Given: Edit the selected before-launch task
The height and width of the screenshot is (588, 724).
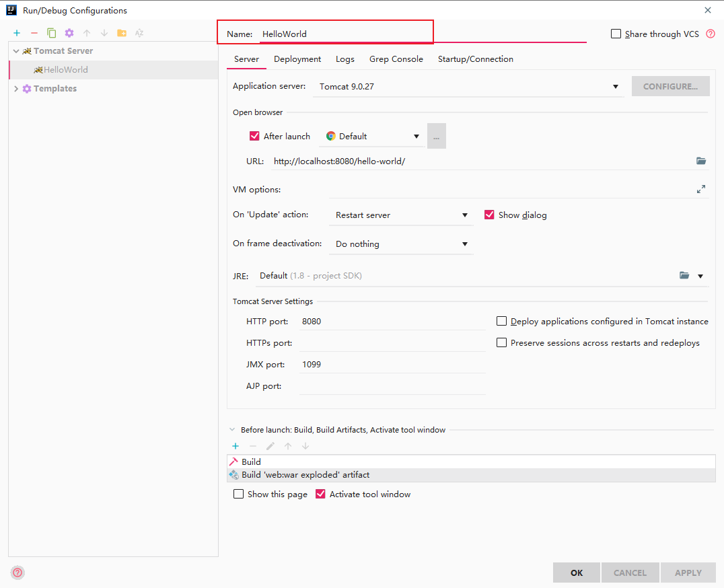Looking at the screenshot, I should click(x=270, y=446).
